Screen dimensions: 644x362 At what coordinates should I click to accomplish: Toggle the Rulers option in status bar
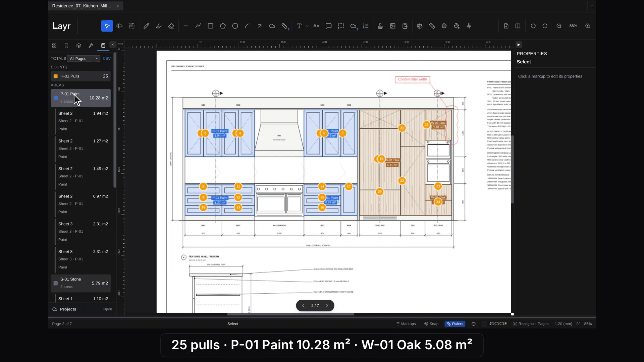coord(455,324)
